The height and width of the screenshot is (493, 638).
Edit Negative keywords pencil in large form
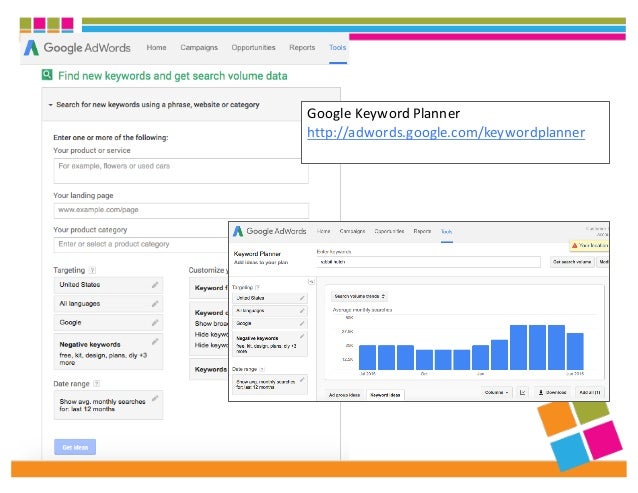[x=155, y=341]
